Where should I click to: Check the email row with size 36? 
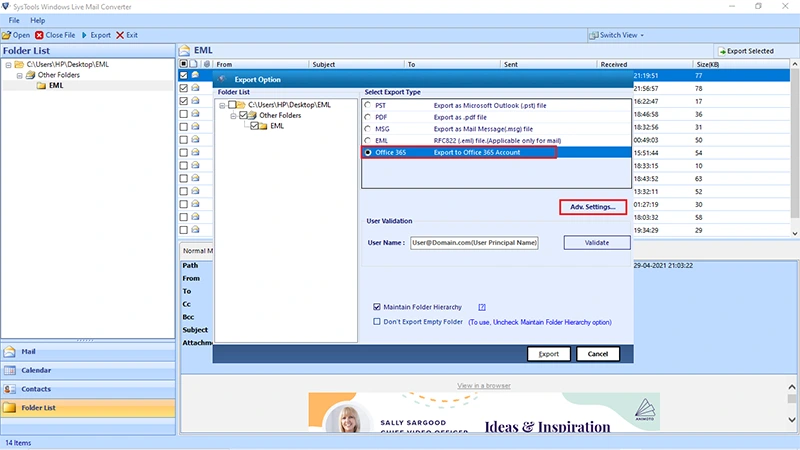[x=184, y=114]
